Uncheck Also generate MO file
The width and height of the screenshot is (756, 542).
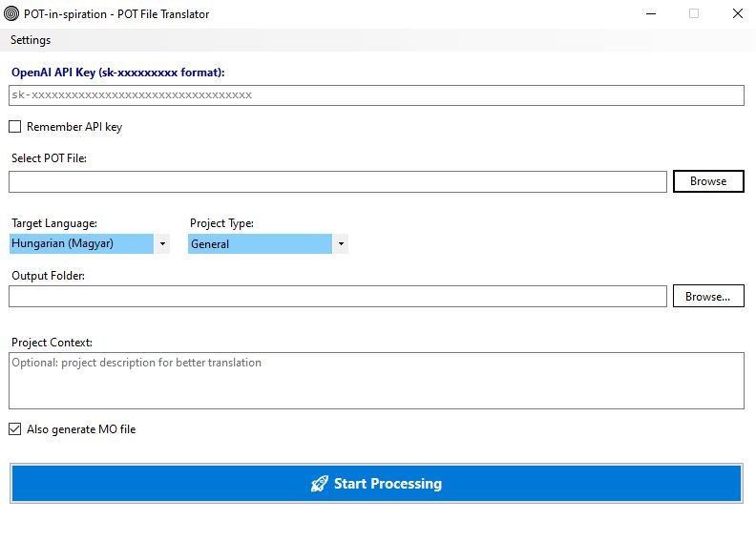[15, 429]
